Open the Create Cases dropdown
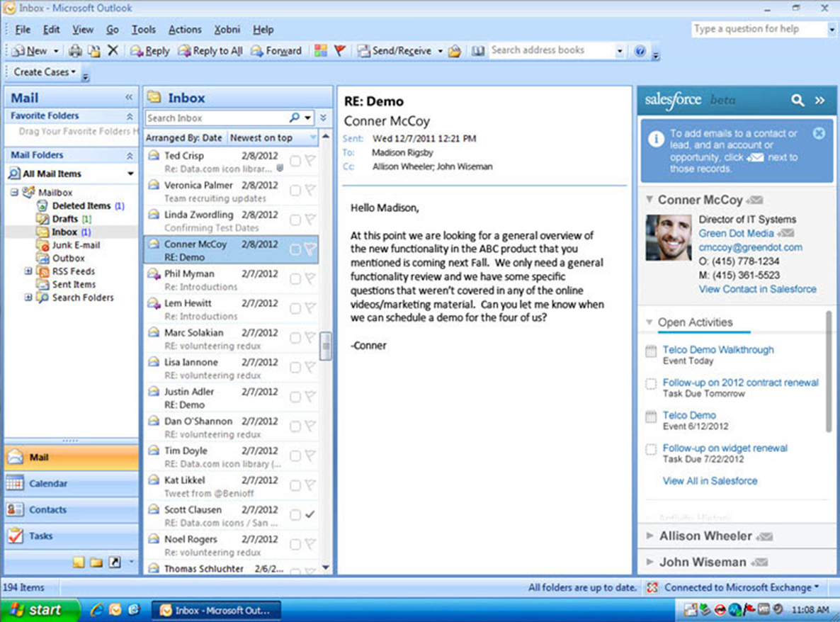The height and width of the screenshot is (622, 840). (x=45, y=72)
